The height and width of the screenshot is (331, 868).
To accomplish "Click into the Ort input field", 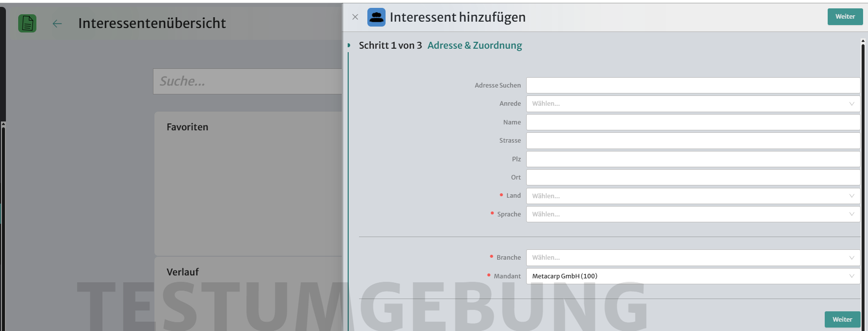I will pyautogui.click(x=693, y=177).
